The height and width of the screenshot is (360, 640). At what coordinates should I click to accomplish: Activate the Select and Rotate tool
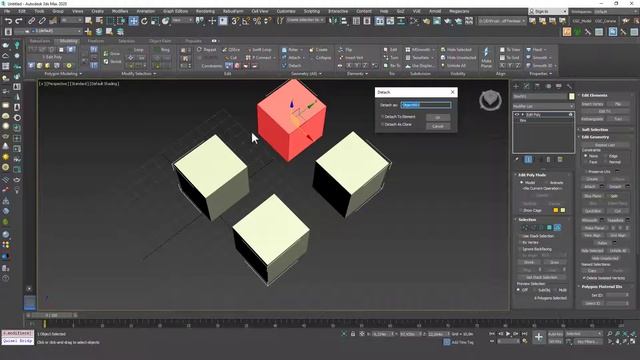144,21
